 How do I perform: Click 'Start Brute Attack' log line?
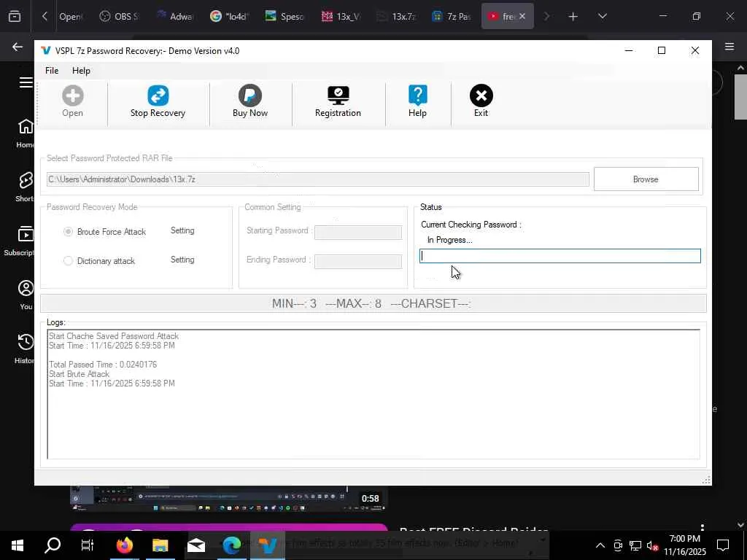(79, 374)
